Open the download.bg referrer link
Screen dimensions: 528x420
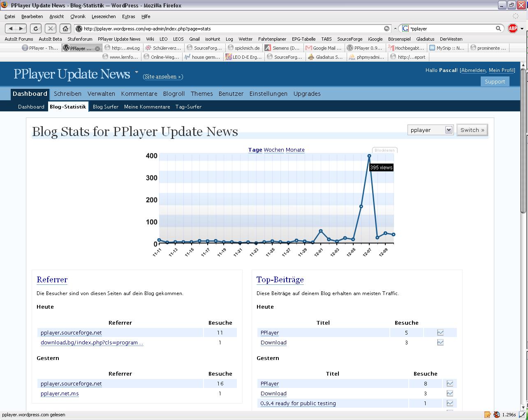click(92, 342)
